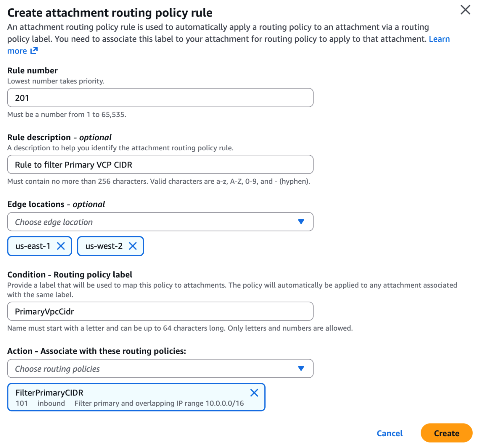Click the external link icon beside Learn more

34,51
